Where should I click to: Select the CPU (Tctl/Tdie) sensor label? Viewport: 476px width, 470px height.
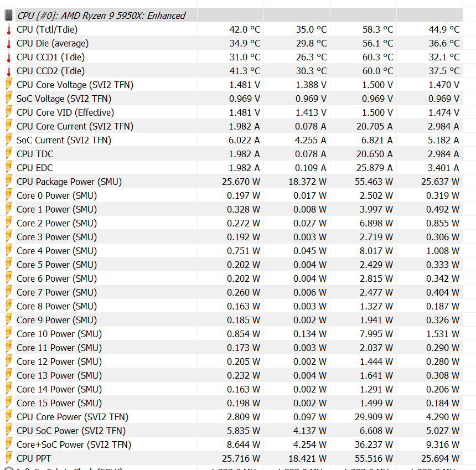47,29
